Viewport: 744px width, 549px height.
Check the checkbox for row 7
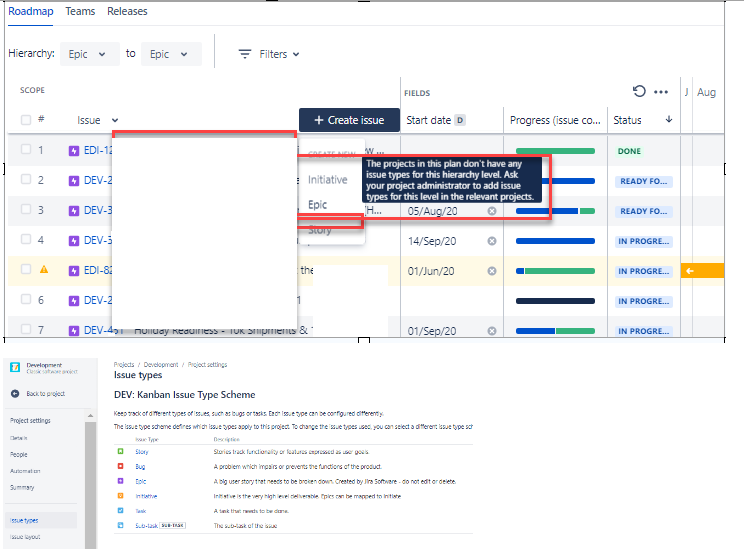[x=26, y=329]
